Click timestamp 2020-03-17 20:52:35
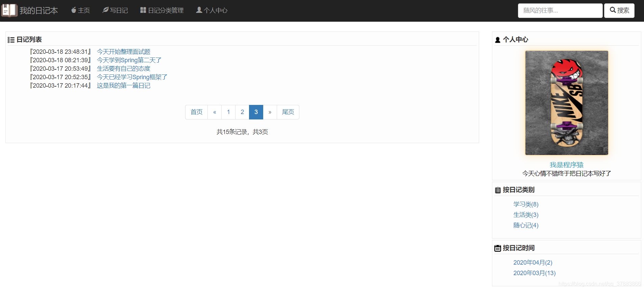644x290 pixels. click(x=60, y=77)
